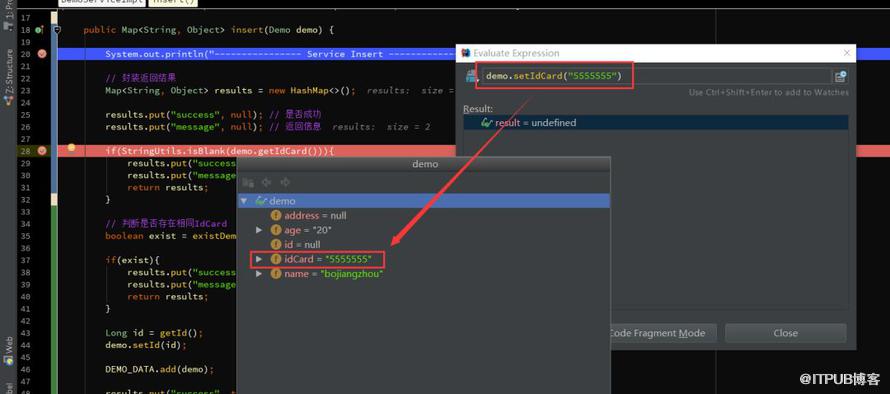The height and width of the screenshot is (394, 890).
Task: Click the second toolbar icon in demo popup
Action: [266, 182]
